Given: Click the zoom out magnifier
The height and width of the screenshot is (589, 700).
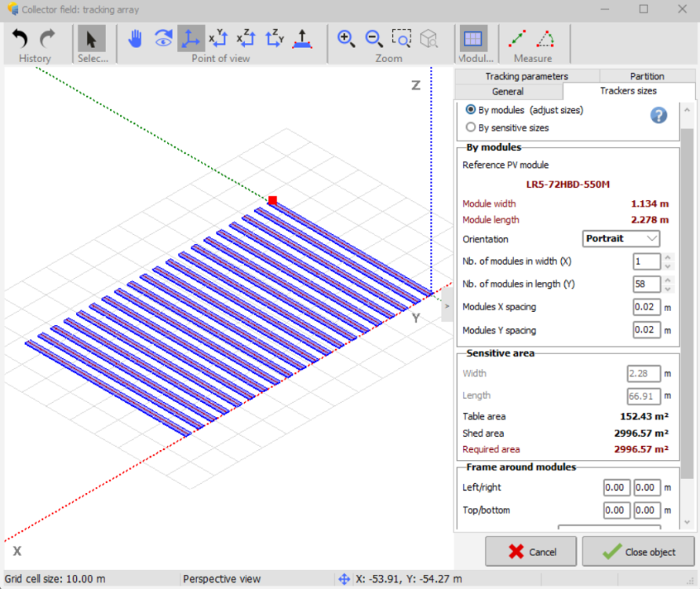Looking at the screenshot, I should 374,38.
